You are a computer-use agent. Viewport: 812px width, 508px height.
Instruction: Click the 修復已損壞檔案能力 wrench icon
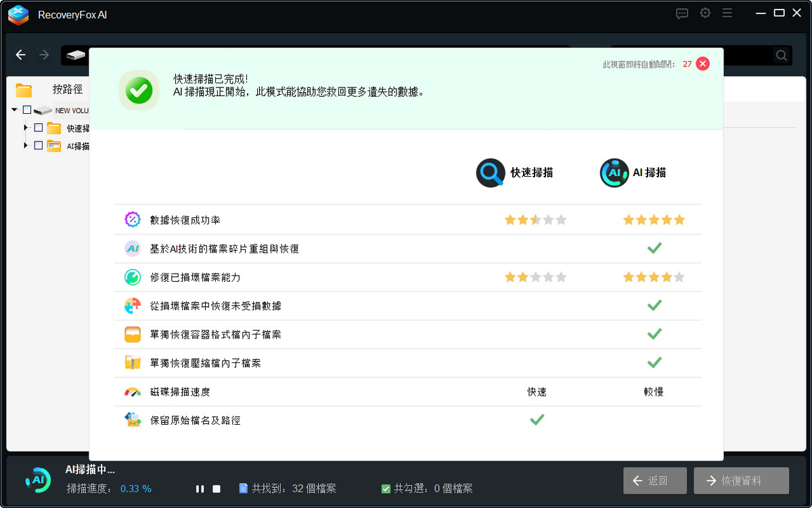point(133,277)
